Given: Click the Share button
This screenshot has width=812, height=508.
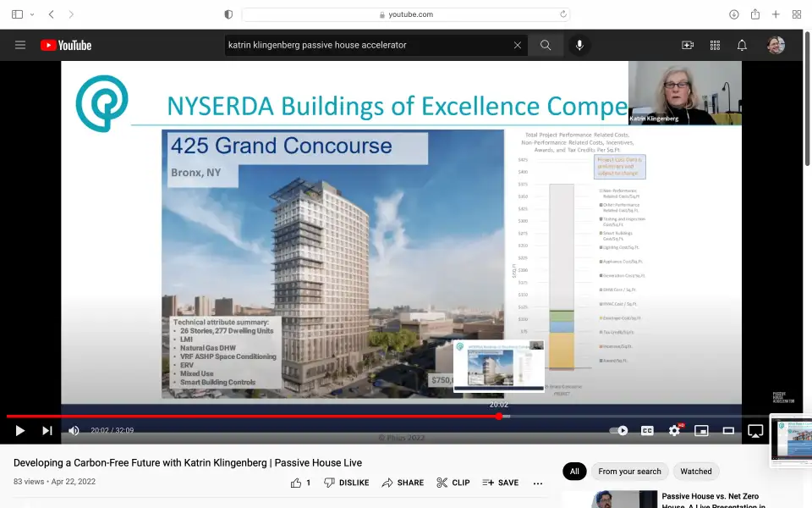Looking at the screenshot, I should 403,483.
